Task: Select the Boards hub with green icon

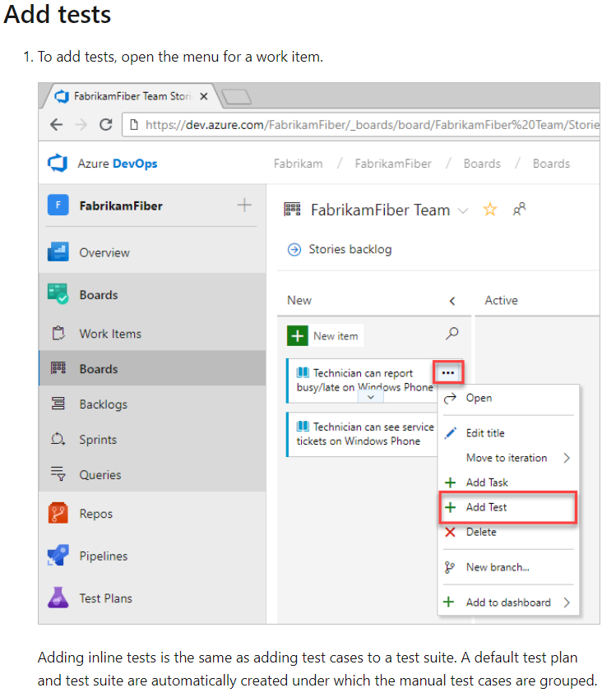Action: (151, 295)
